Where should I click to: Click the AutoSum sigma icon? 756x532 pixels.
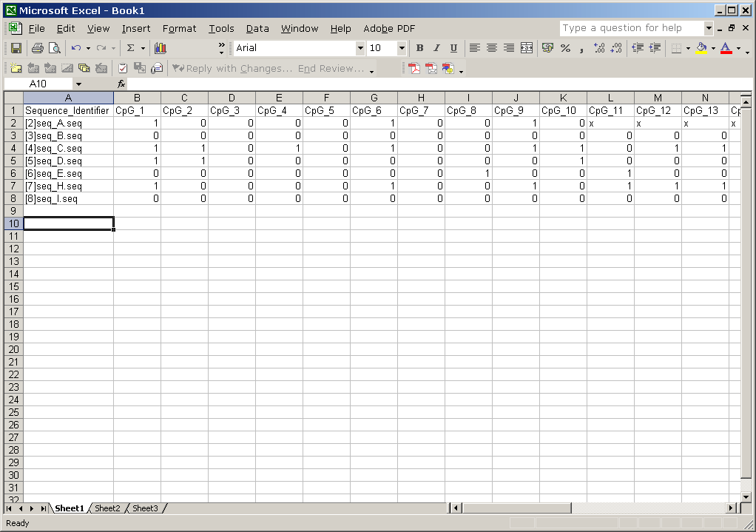130,48
